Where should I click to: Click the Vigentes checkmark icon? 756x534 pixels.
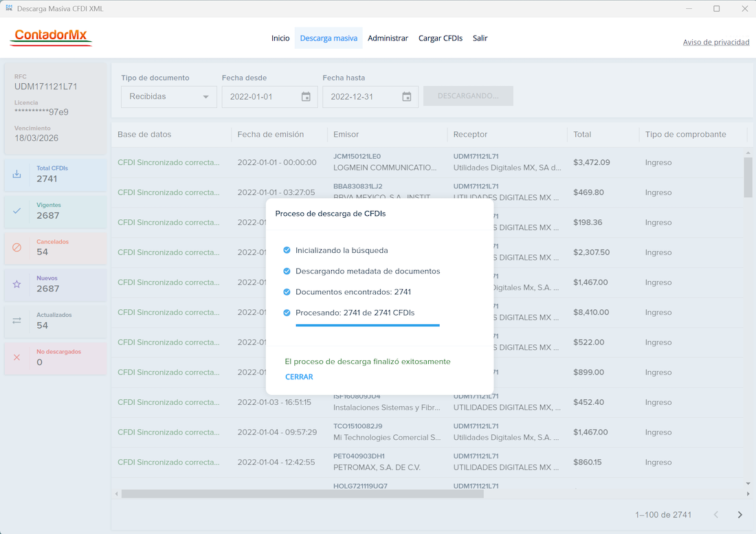coord(17,210)
